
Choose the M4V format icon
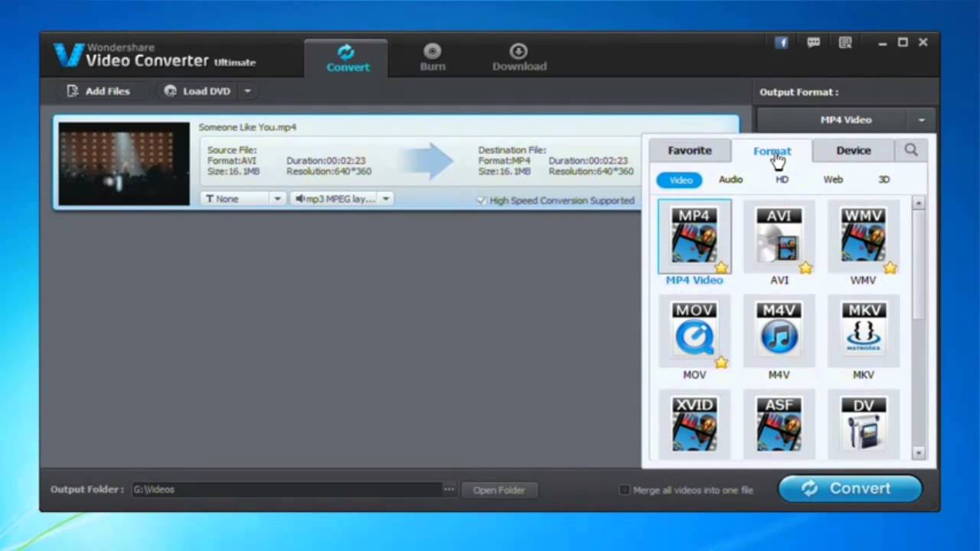(x=779, y=331)
